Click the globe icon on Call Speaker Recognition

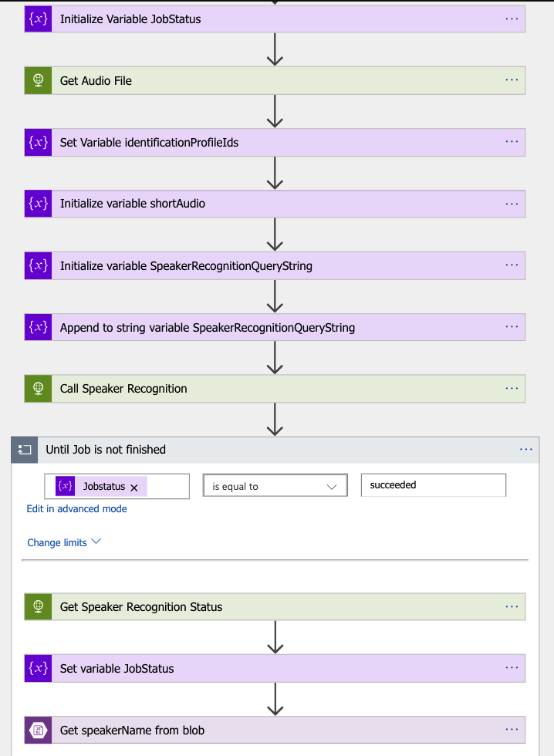pos(38,389)
